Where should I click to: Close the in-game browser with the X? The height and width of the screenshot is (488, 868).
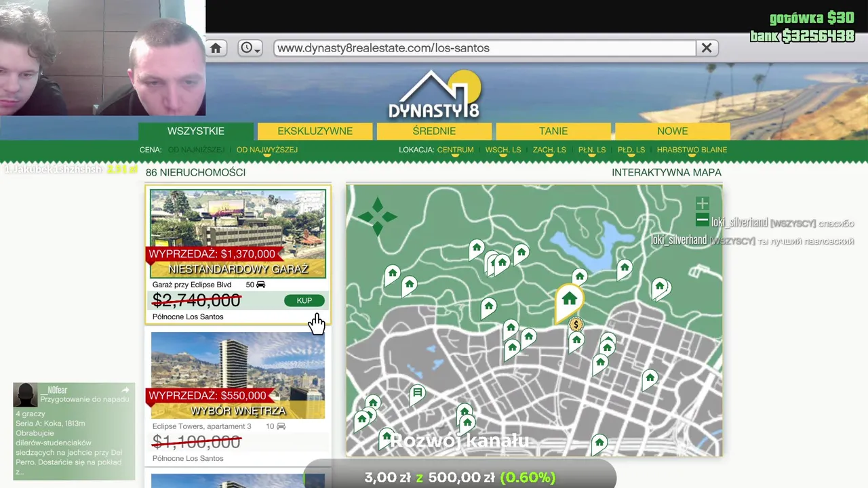pos(707,48)
